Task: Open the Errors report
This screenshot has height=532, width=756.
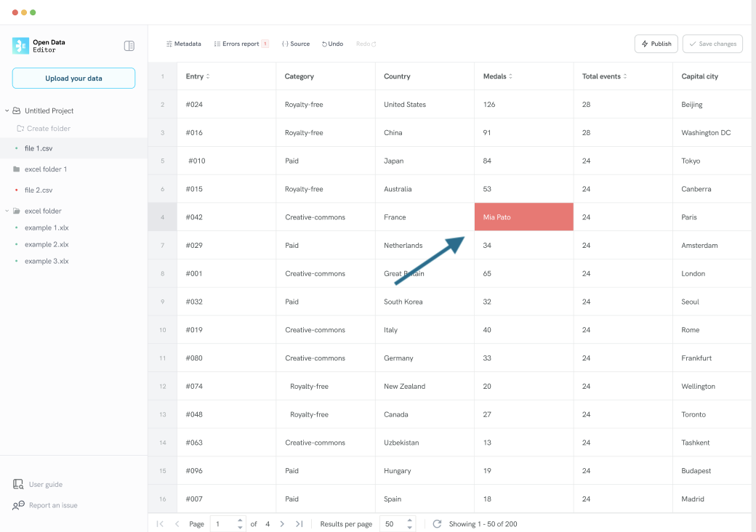Action: [241, 44]
